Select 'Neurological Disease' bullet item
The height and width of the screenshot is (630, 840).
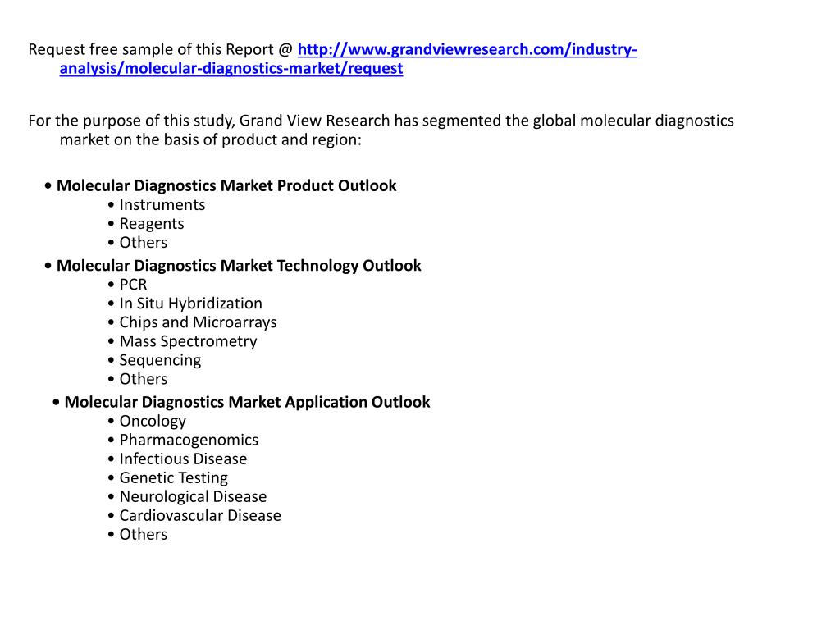[193, 497]
